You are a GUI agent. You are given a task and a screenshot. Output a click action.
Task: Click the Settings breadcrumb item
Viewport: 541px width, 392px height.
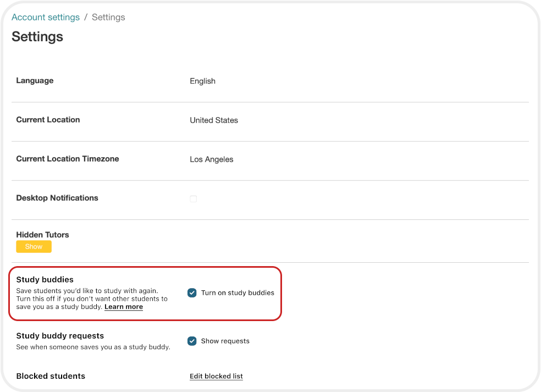coord(108,17)
